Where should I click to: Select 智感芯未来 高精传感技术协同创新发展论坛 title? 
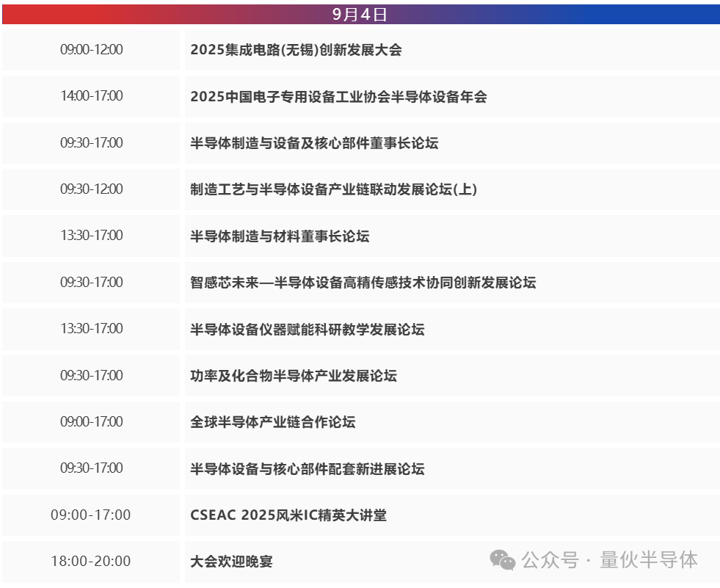point(363,283)
